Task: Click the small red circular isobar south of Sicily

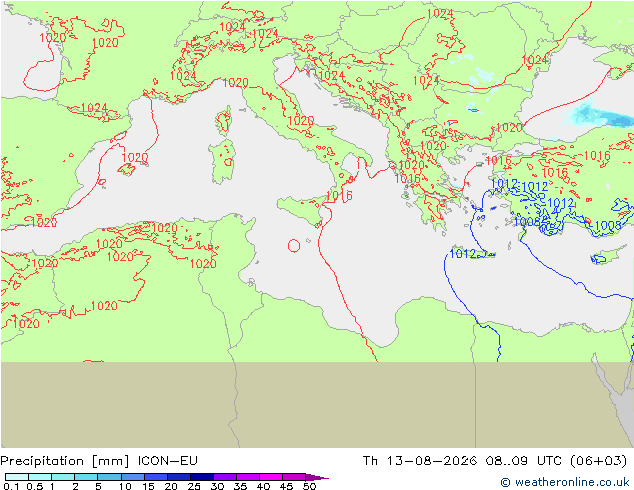Action: pos(294,246)
